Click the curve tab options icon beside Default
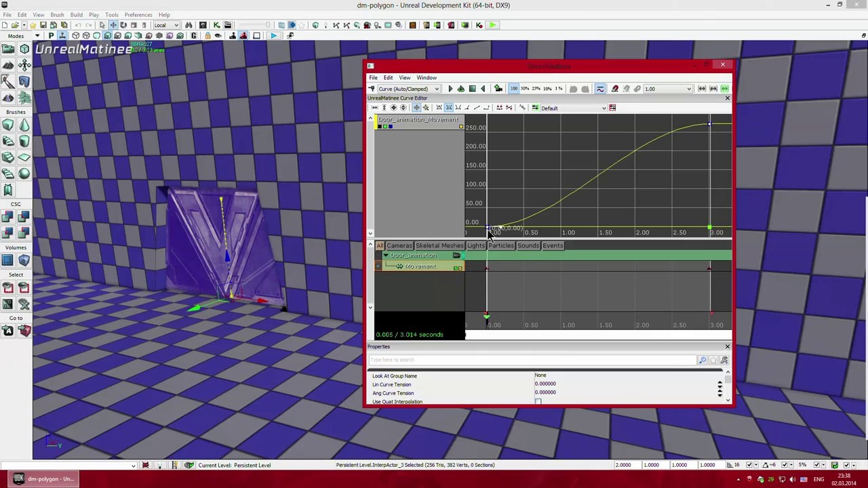 [612, 108]
